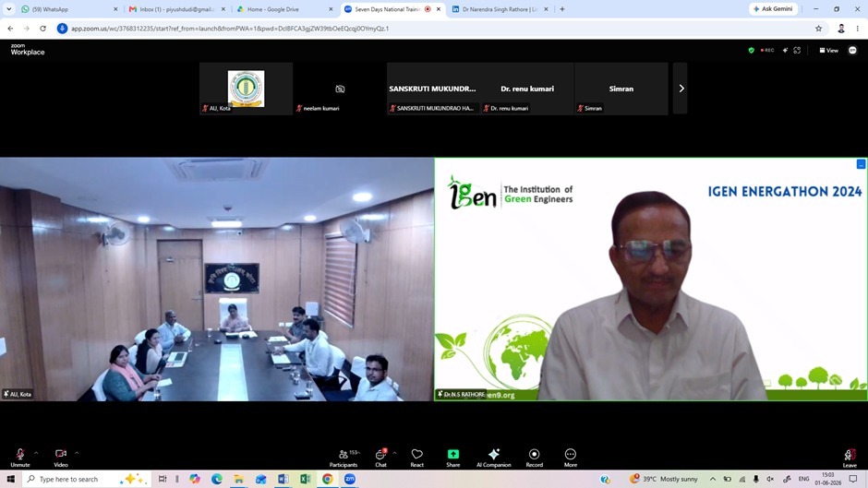Reload the page
Image resolution: width=868 pixels, height=488 pixels.
(x=42, y=29)
